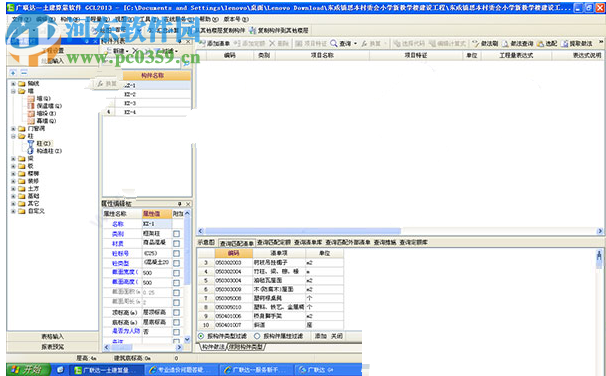Image resolution: width=606 pixels, height=376 pixels.
Task: Click the expand-all plus icon above the tree
Action: [13, 73]
